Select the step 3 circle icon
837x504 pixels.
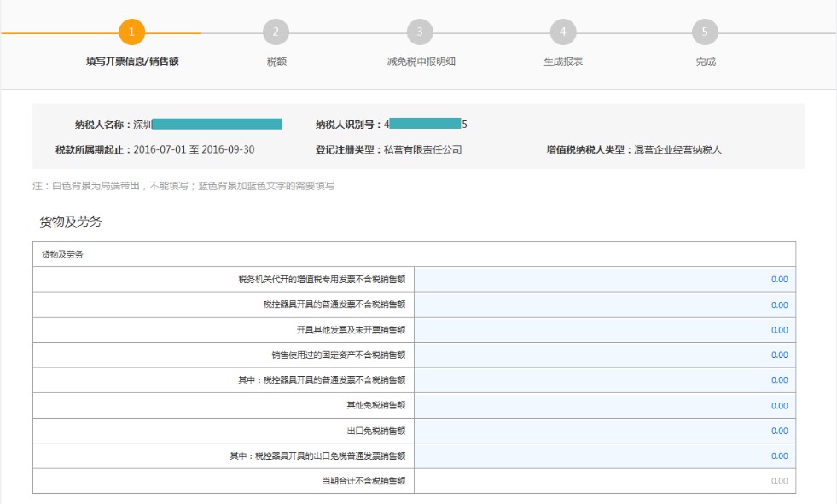click(419, 32)
